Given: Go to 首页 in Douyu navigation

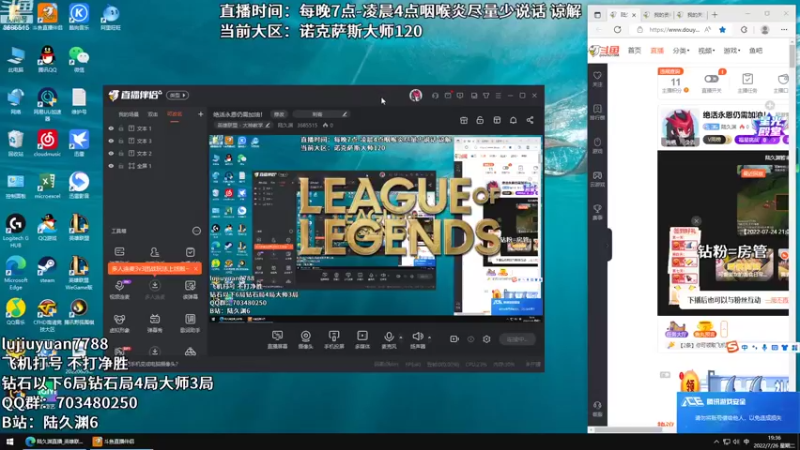Looking at the screenshot, I should pyautogui.click(x=634, y=51).
